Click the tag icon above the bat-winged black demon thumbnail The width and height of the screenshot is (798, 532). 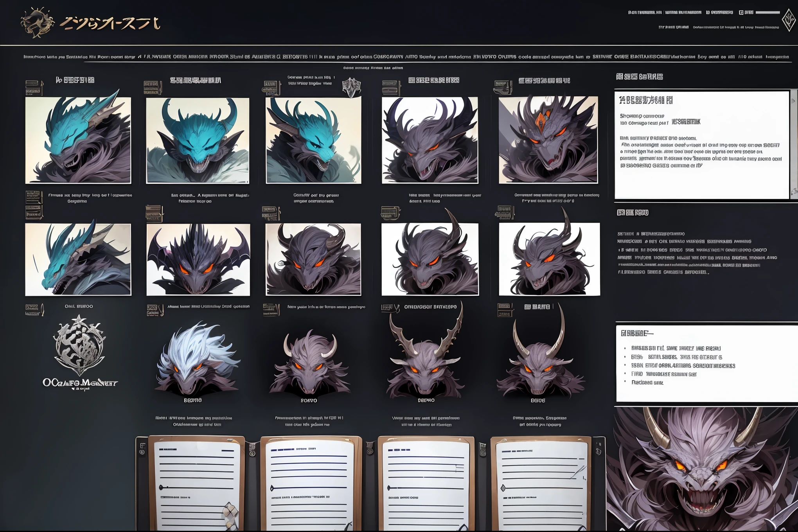tap(154, 214)
